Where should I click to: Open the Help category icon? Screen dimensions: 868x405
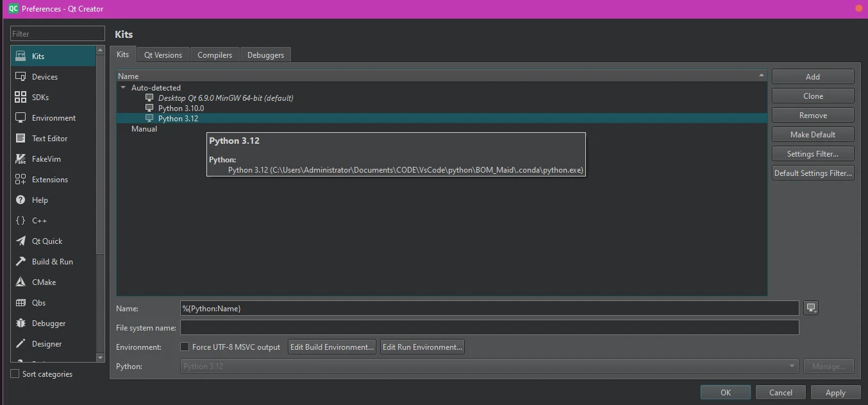[21, 200]
